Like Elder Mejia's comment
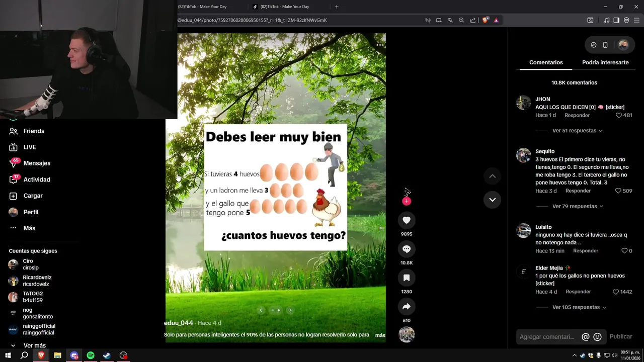Screen dimensions: 644x362 pyautogui.click(x=616, y=292)
